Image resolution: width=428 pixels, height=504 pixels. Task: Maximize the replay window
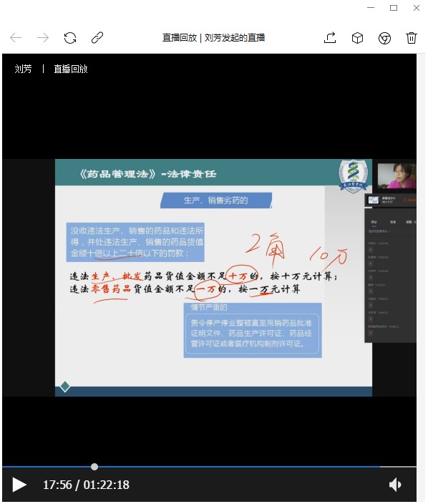click(394, 8)
